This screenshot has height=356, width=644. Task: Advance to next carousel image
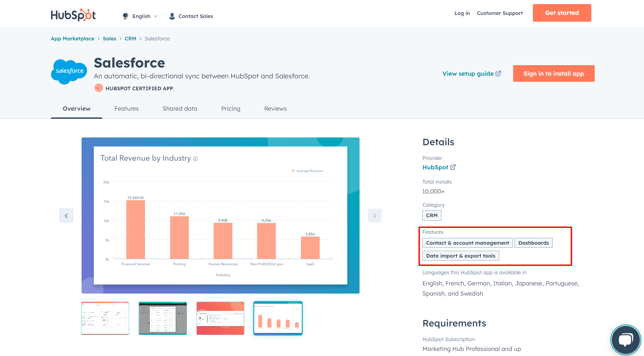[375, 216]
